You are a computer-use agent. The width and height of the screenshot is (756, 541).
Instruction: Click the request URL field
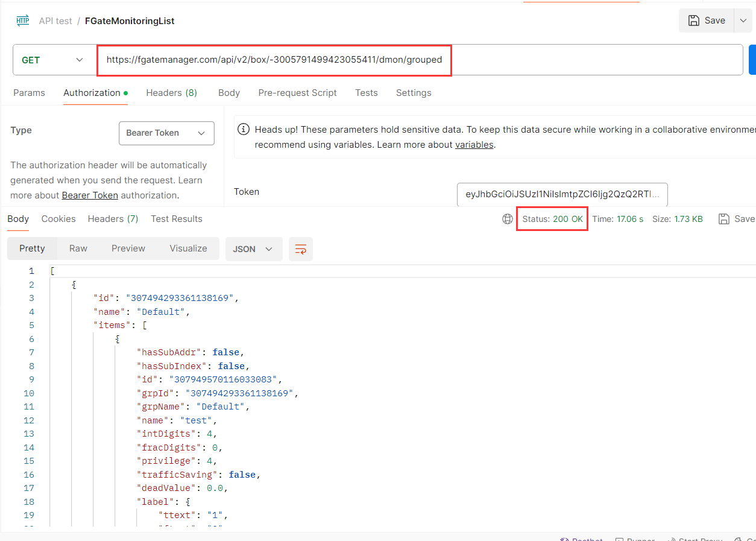(420, 60)
